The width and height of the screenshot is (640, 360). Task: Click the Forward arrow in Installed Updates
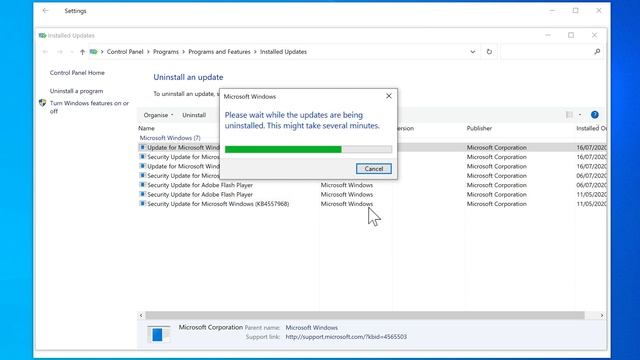(x=60, y=52)
